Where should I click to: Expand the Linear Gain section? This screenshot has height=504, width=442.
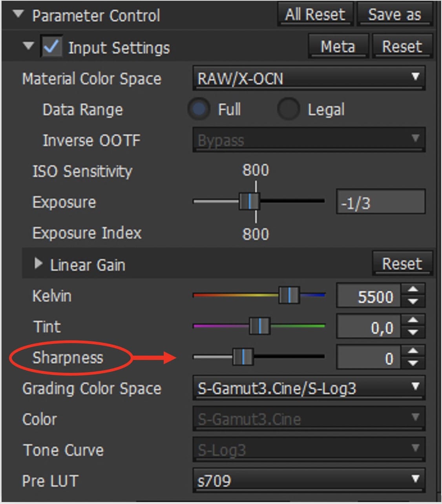(x=38, y=264)
